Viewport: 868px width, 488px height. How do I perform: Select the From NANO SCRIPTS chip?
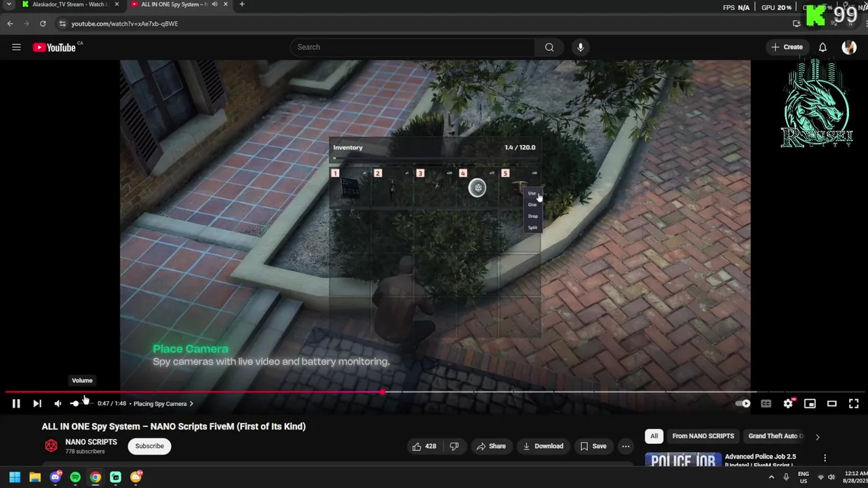(703, 436)
